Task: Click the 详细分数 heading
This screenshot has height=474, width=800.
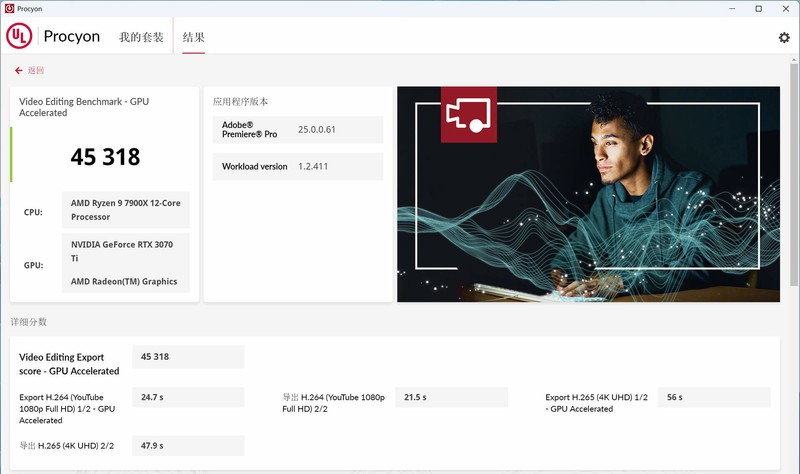Action: pyautogui.click(x=29, y=322)
